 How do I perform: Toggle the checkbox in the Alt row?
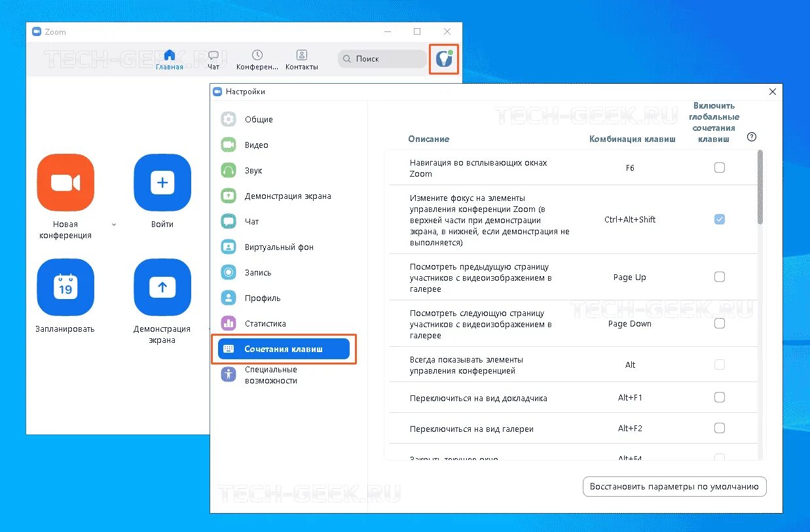point(720,364)
